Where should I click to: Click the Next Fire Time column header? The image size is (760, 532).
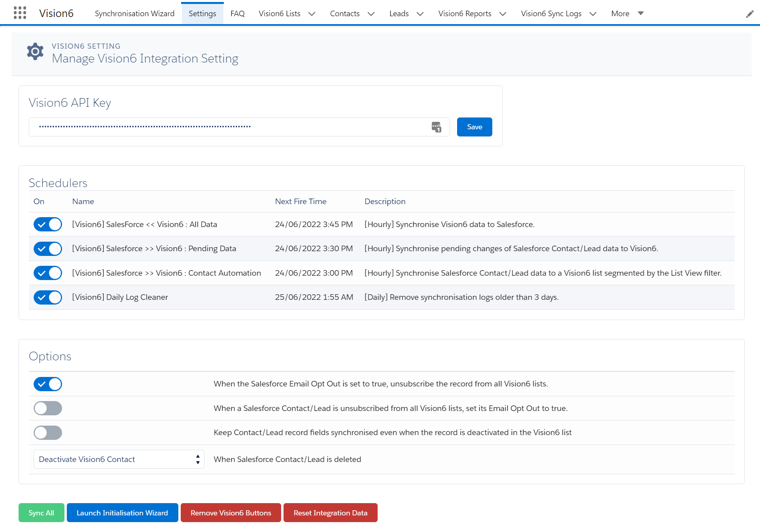click(x=301, y=201)
